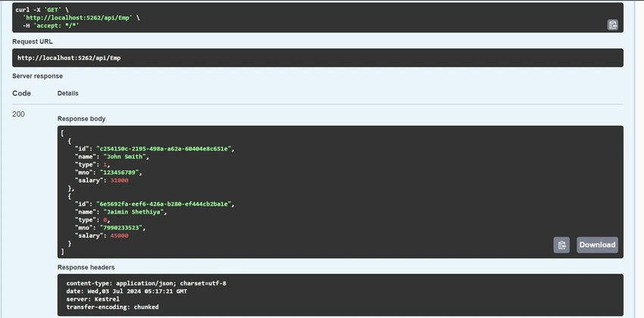The image size is (644, 318).
Task: Click the Code column header
Action: tap(21, 93)
